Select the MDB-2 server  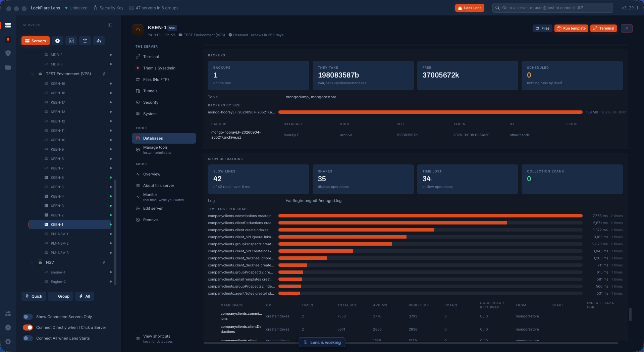(70, 55)
